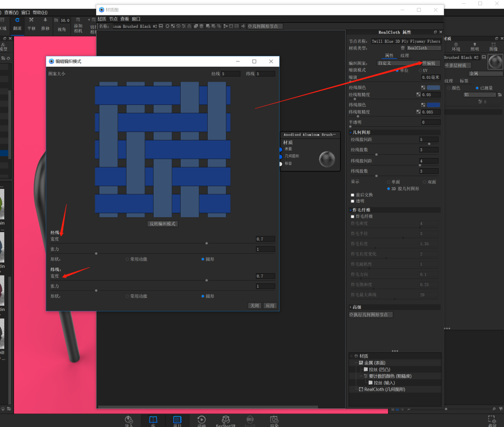Open the Project (项目) icon in bottom toolbar
The width and height of the screenshot is (504, 427).
click(x=177, y=421)
